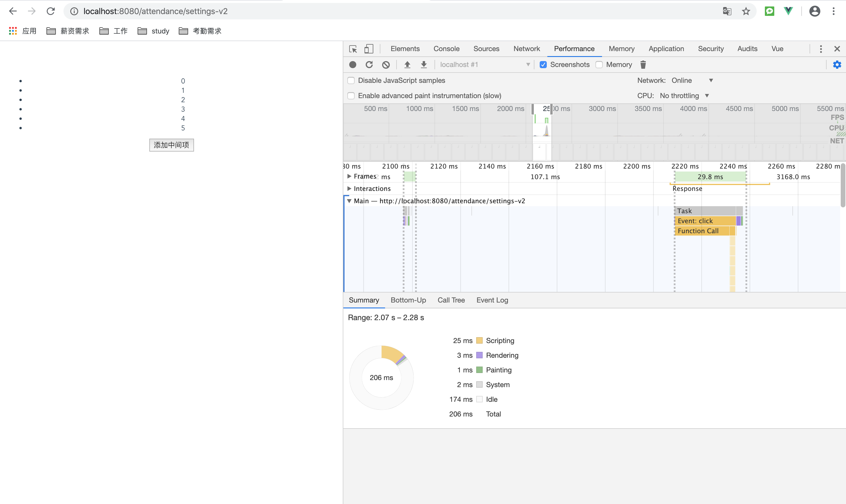The height and width of the screenshot is (504, 846).
Task: Click the reload and profile icon
Action: tap(369, 65)
